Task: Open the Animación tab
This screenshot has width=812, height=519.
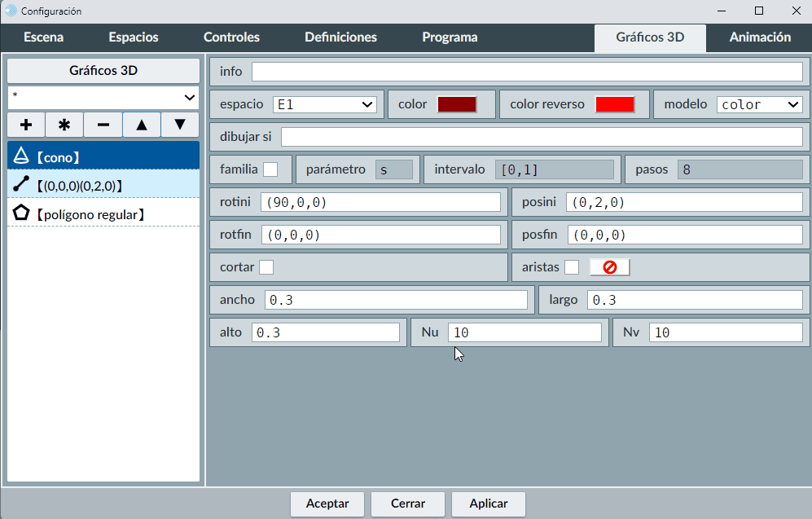Action: point(759,37)
